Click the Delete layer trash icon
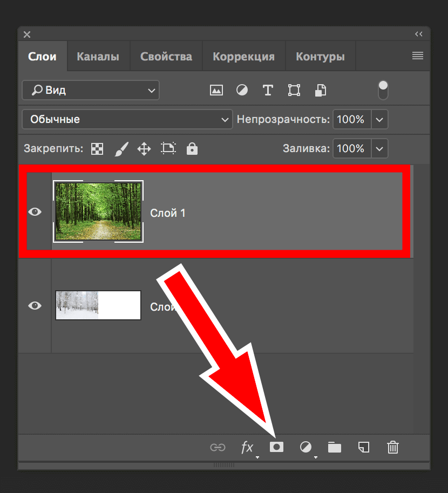 coord(393,447)
